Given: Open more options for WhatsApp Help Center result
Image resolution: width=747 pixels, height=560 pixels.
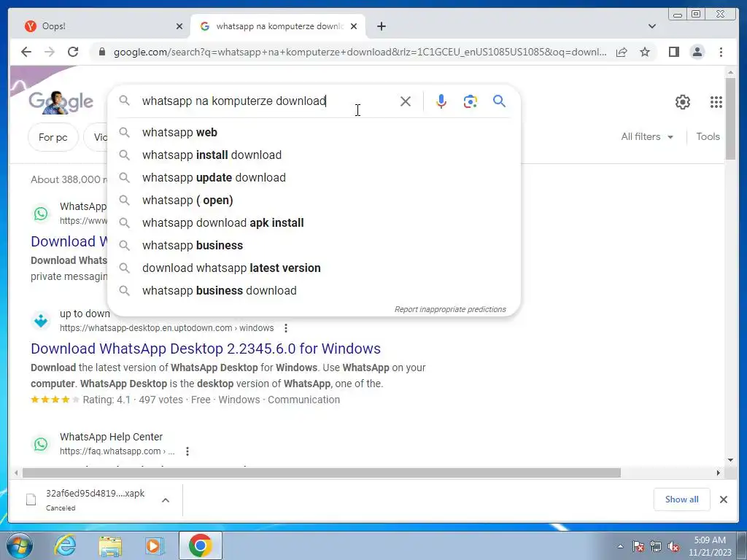Looking at the screenshot, I should (187, 451).
